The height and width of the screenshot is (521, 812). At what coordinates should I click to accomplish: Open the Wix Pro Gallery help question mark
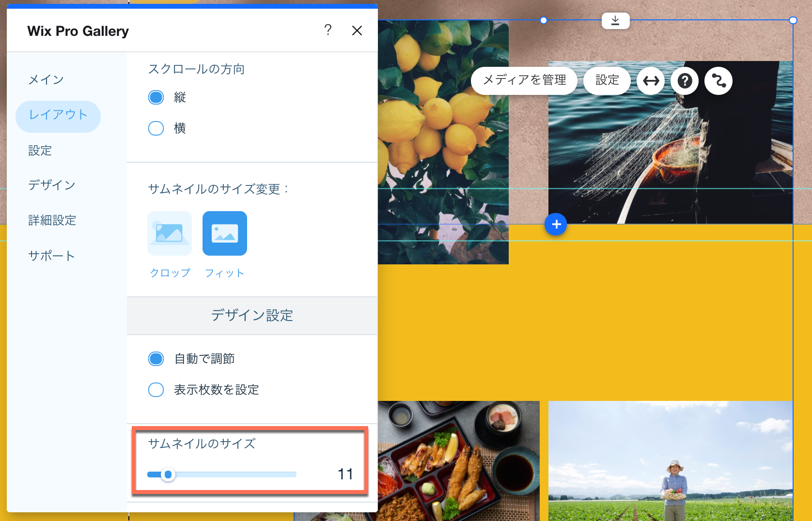coord(328,30)
